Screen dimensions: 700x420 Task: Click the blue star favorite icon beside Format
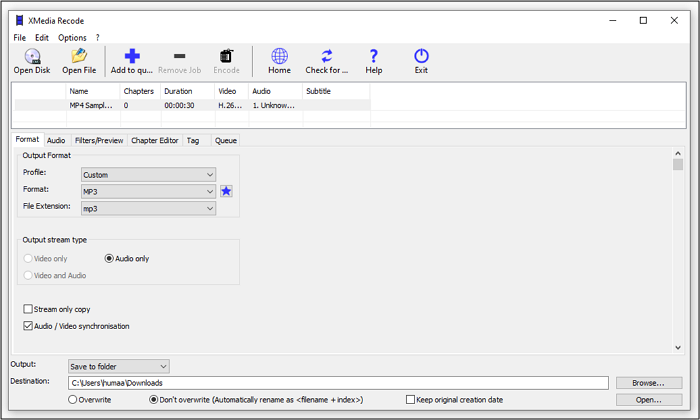tap(226, 190)
